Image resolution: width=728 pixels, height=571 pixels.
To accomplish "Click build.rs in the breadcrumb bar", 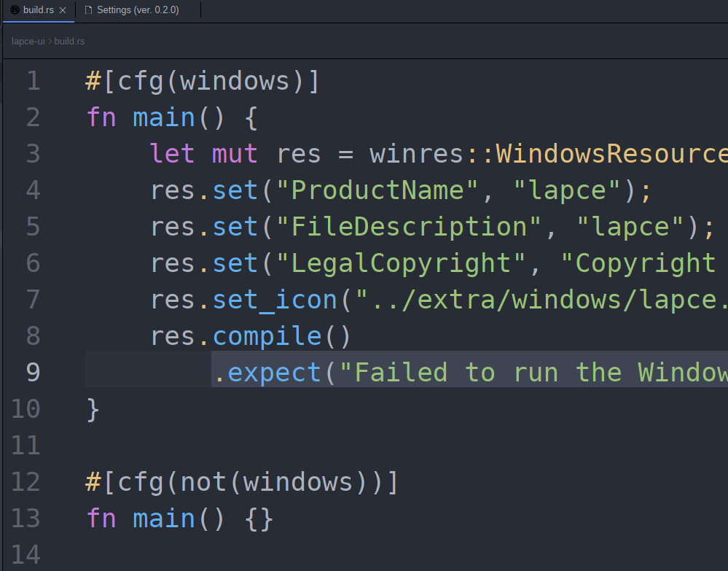I will coord(69,41).
